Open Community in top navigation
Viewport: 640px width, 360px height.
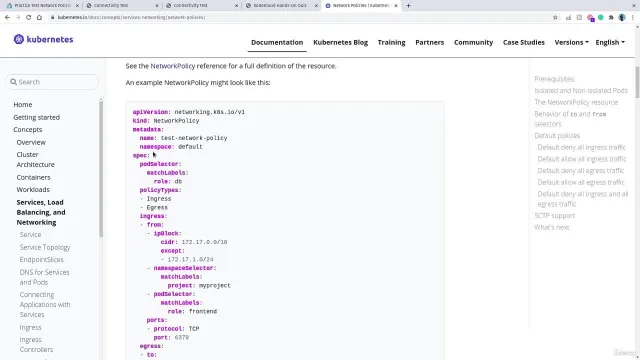point(473,42)
